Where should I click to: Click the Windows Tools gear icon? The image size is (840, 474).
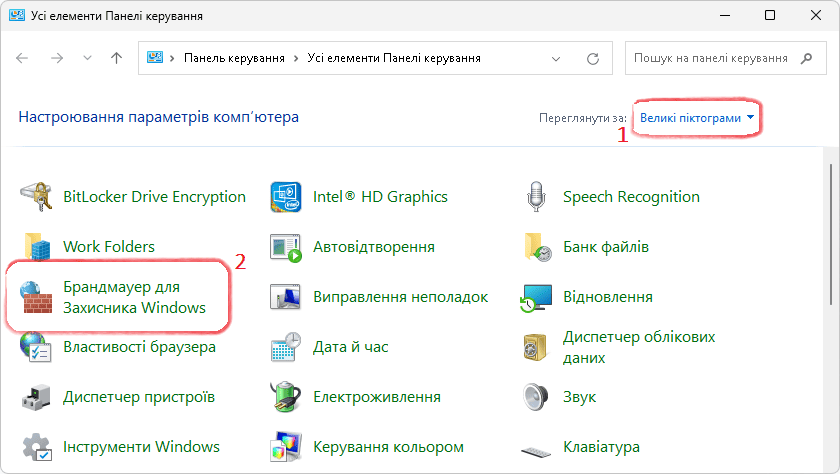pyautogui.click(x=37, y=447)
